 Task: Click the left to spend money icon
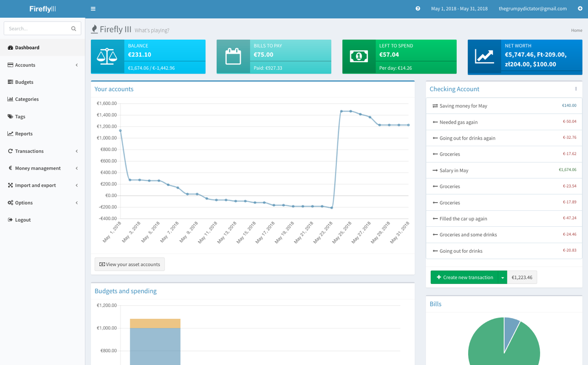[359, 57]
